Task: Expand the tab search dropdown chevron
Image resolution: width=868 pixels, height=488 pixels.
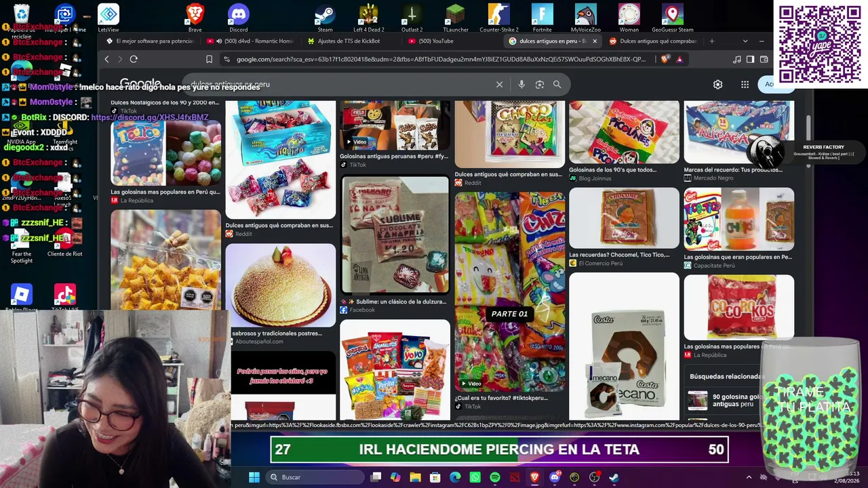Action: 745,41
